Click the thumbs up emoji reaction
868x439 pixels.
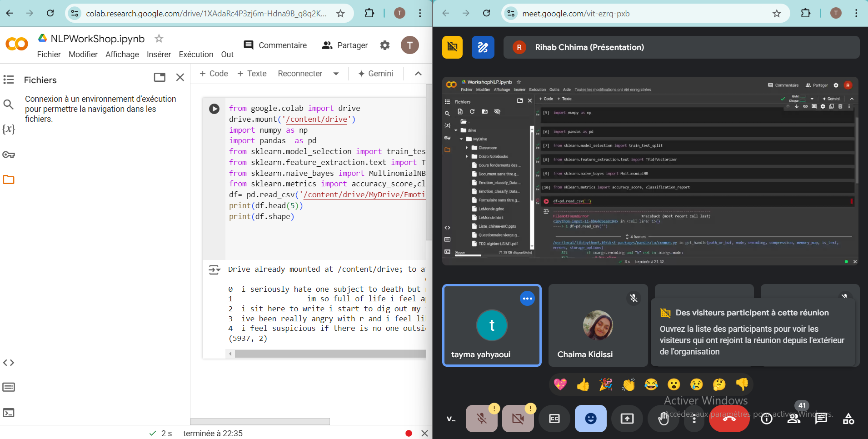pyautogui.click(x=583, y=385)
